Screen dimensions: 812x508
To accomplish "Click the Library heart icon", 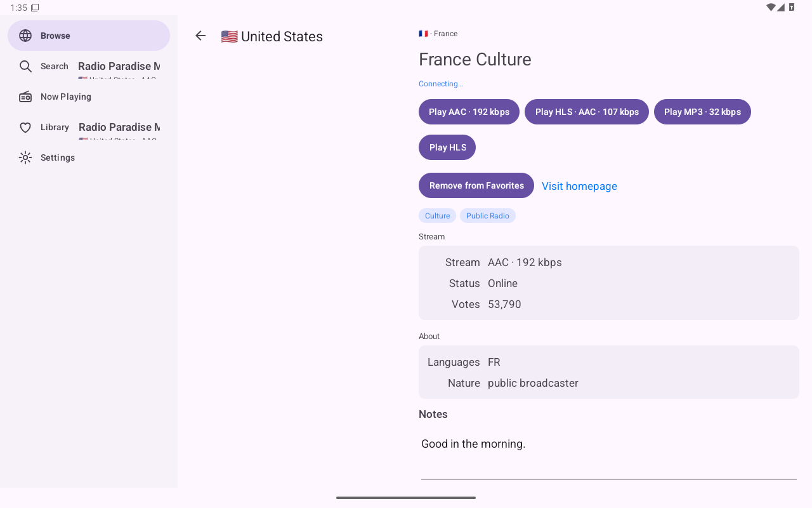I will [x=25, y=127].
